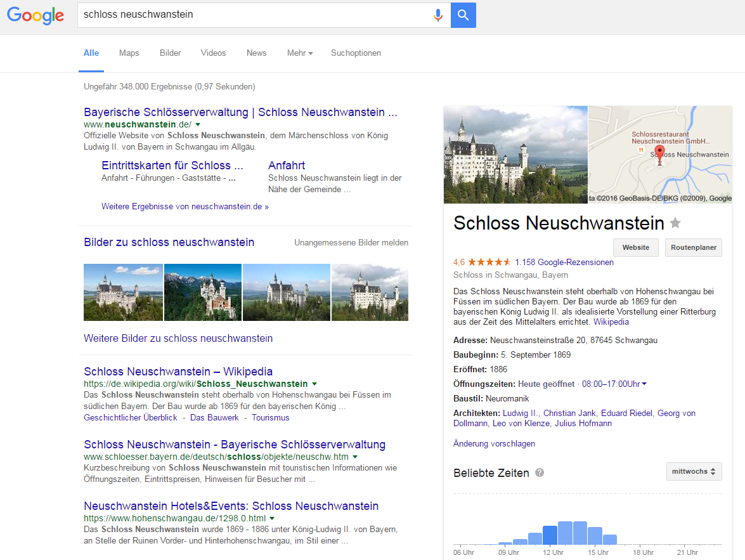Open fourth castle image thumbnail
The image size is (745, 560).
pyautogui.click(x=370, y=292)
